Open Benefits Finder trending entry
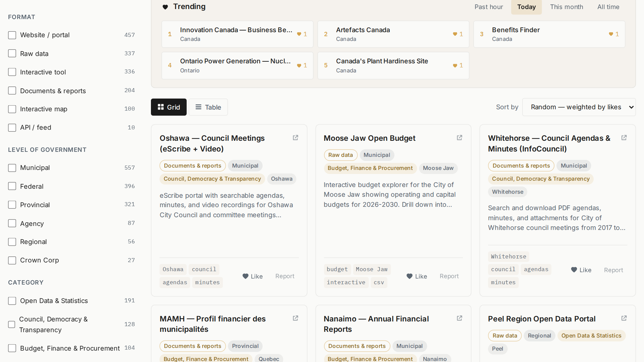This screenshot has width=644, height=362. (549, 34)
